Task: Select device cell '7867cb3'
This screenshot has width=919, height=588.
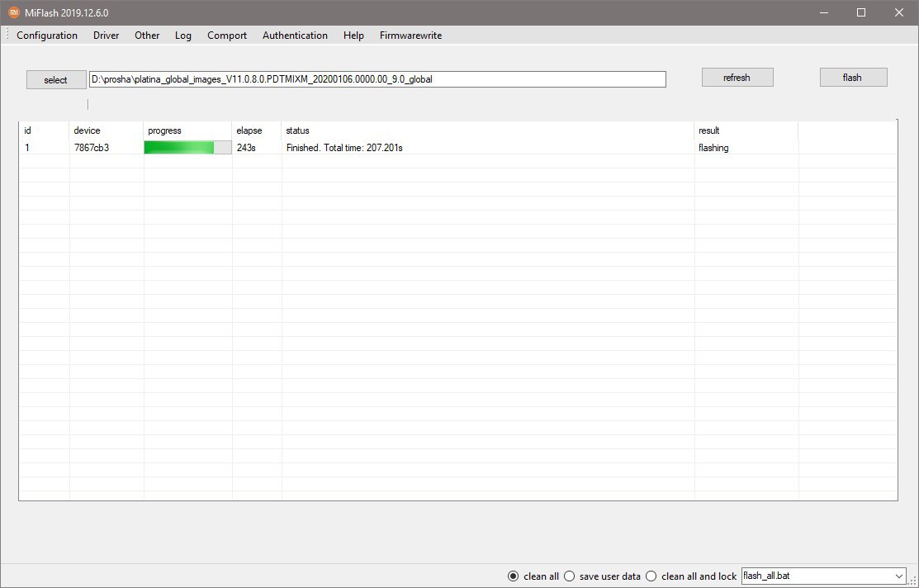Action: (x=92, y=148)
